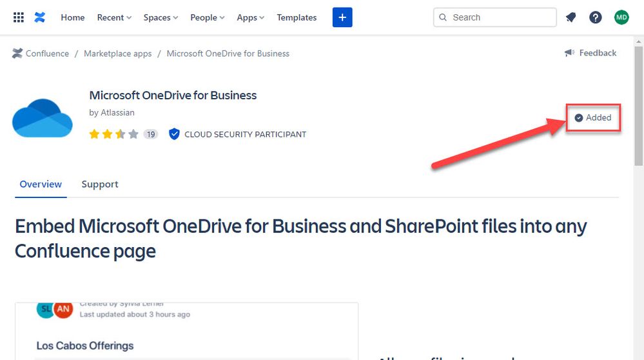
Task: Open the help question mark icon
Action: 596,17
